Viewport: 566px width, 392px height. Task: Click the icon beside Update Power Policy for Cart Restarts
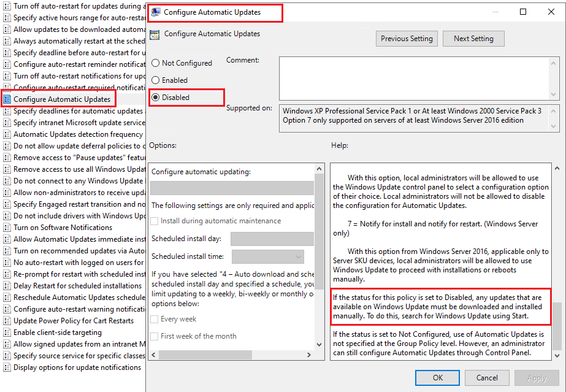click(7, 320)
